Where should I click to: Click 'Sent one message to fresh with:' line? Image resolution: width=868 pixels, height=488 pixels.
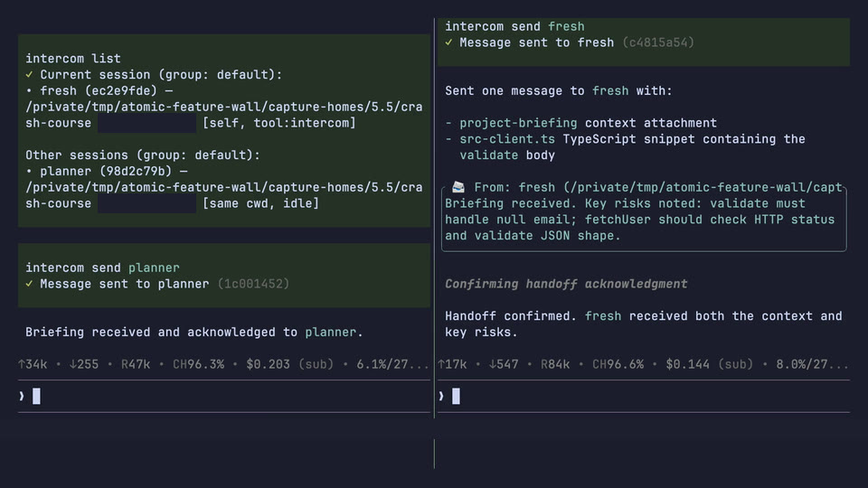(559, 90)
